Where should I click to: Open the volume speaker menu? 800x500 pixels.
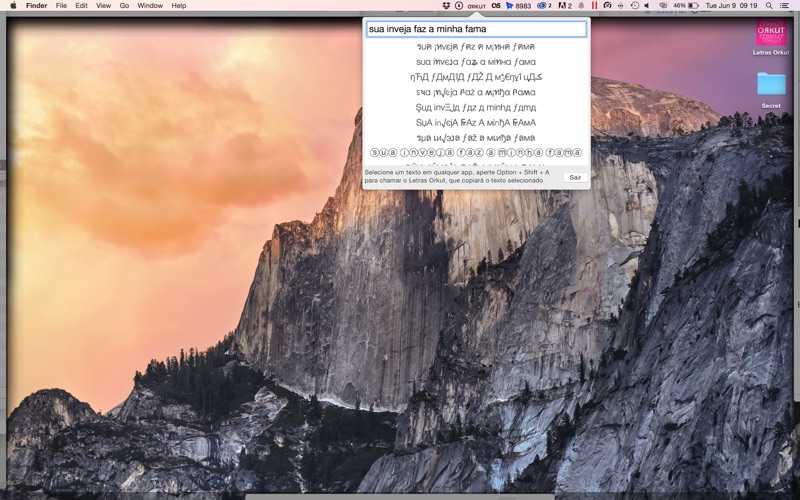coord(647,6)
